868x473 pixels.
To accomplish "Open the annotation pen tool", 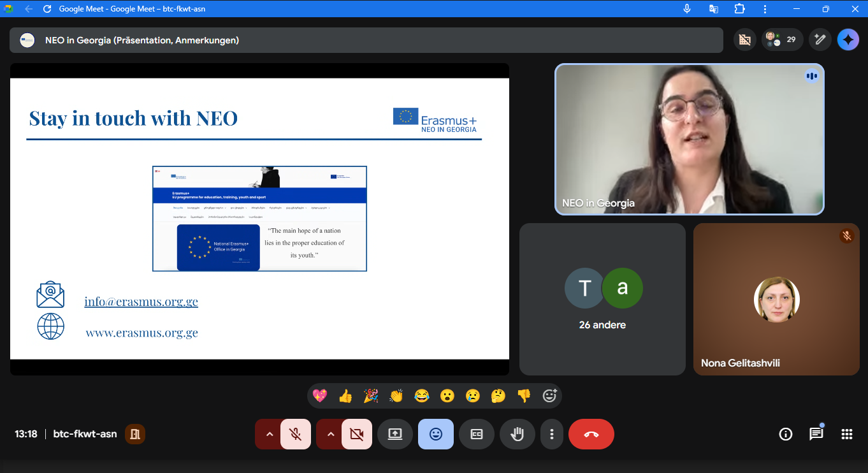I will 820,40.
